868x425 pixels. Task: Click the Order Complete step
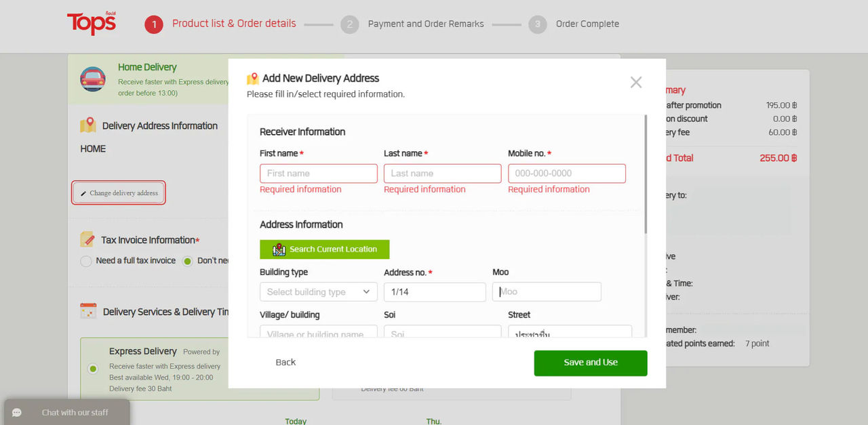pyautogui.click(x=587, y=24)
